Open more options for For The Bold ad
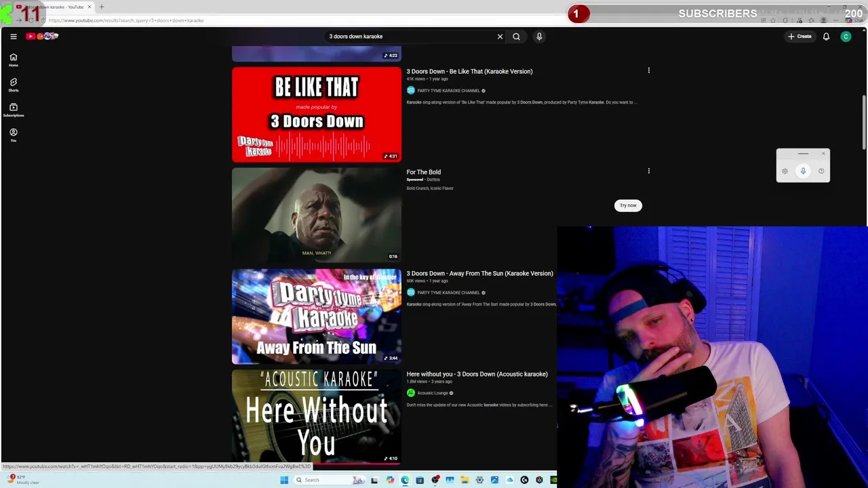This screenshot has height=488, width=868. click(x=649, y=171)
